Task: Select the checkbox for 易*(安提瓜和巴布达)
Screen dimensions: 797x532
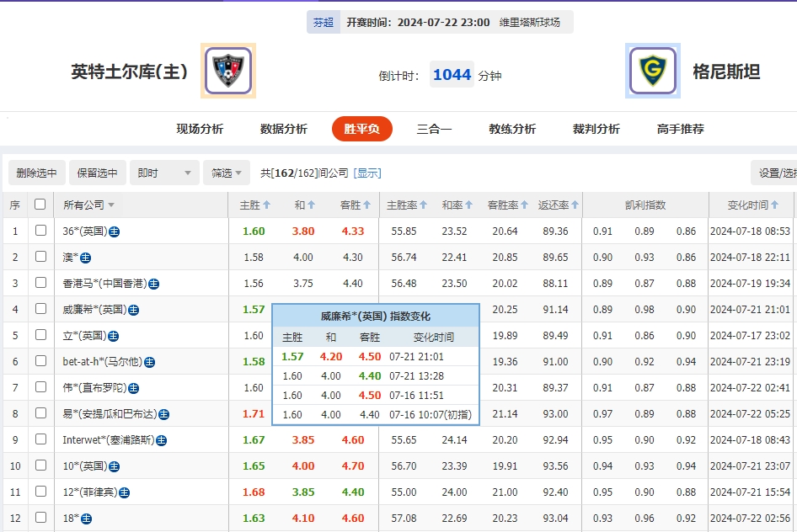Action: click(x=40, y=413)
